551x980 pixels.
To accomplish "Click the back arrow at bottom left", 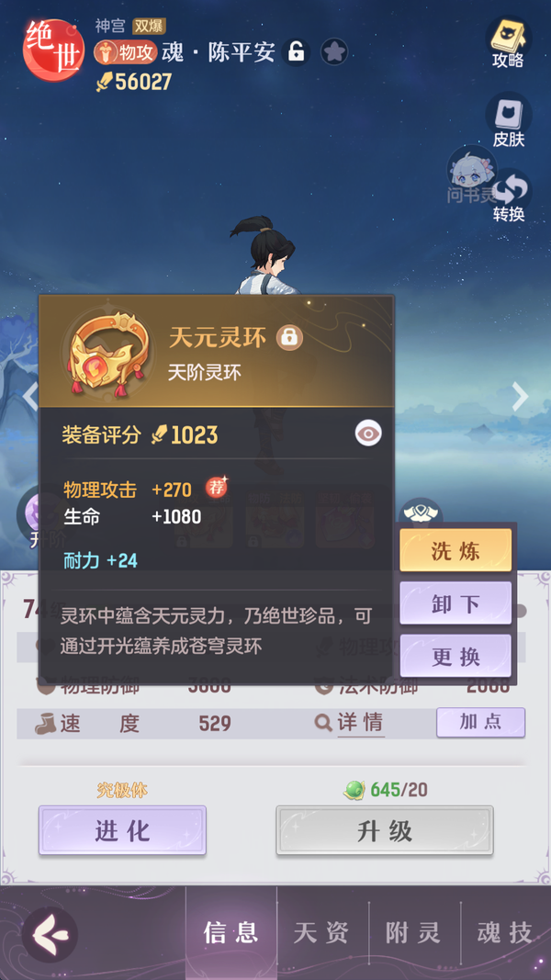I will point(50,934).
